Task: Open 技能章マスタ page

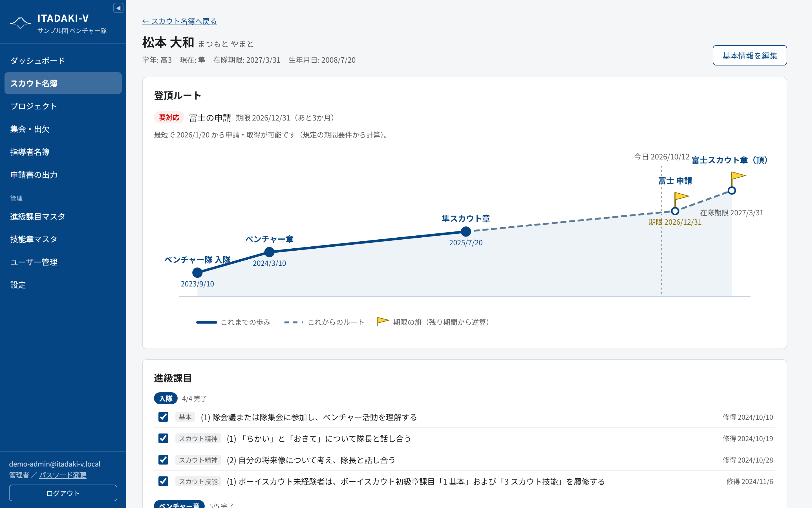Action: [63, 239]
